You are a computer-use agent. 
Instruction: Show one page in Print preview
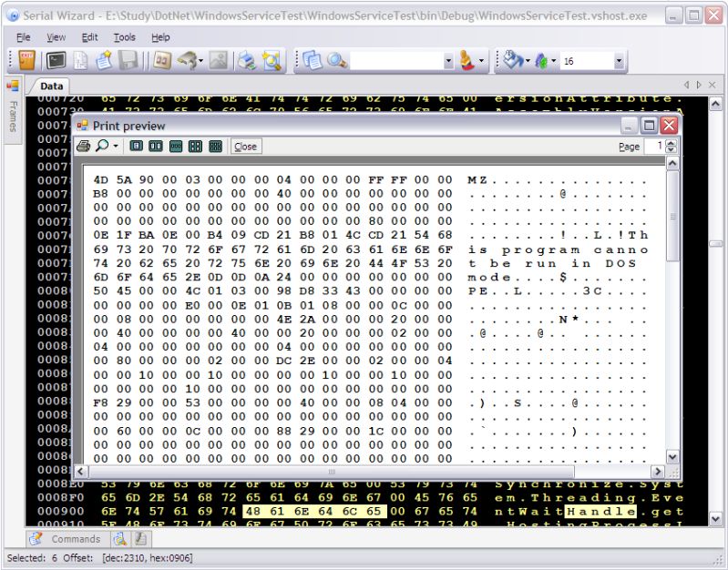[x=136, y=147]
